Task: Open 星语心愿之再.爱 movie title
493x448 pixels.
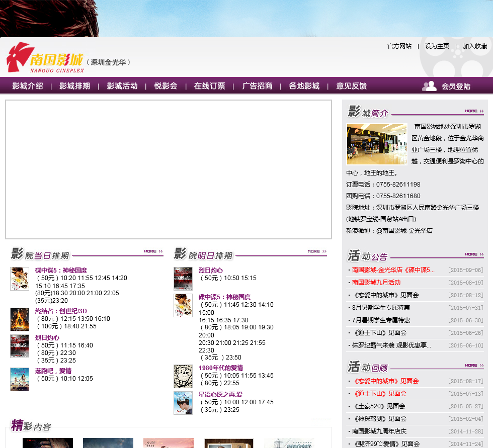Action: tap(220, 395)
